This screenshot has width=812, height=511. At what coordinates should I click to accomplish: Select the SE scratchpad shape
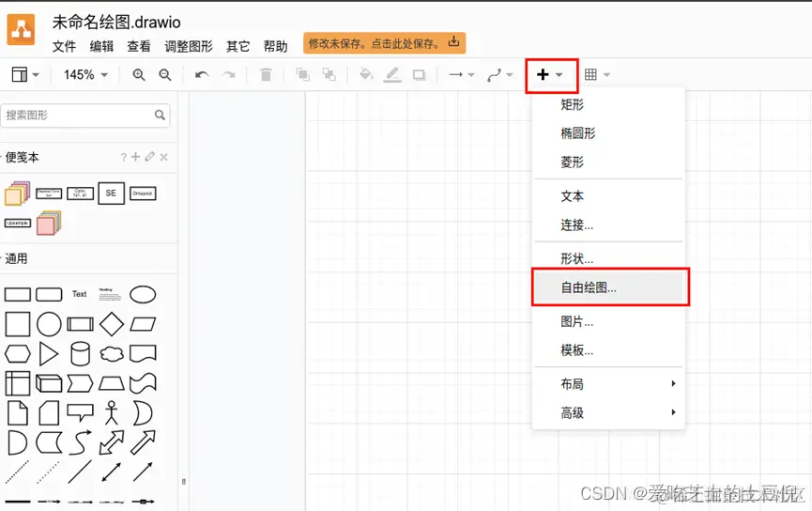(x=112, y=194)
